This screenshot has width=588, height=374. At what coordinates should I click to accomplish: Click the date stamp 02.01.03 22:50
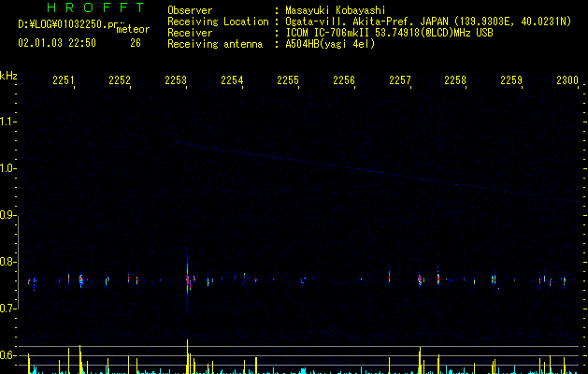pos(57,43)
